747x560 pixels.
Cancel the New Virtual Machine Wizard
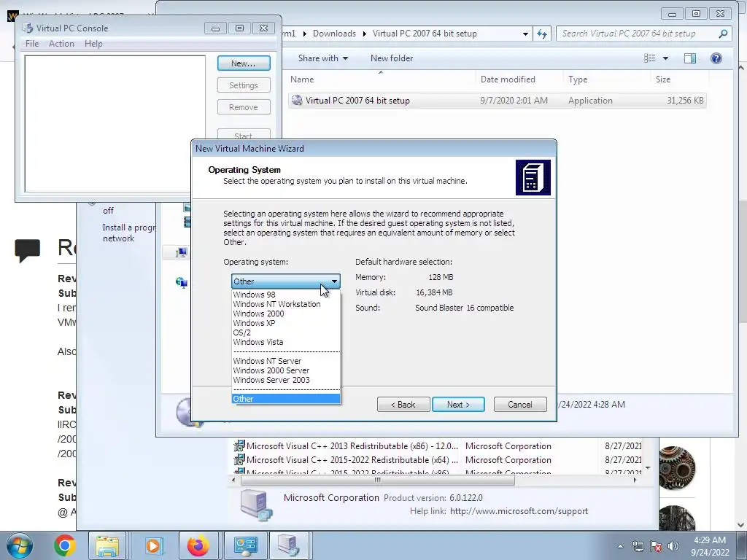[x=519, y=404]
